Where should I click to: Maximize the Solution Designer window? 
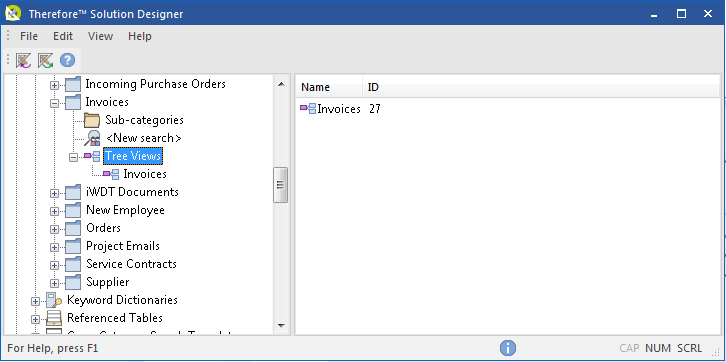pyautogui.click(x=681, y=14)
